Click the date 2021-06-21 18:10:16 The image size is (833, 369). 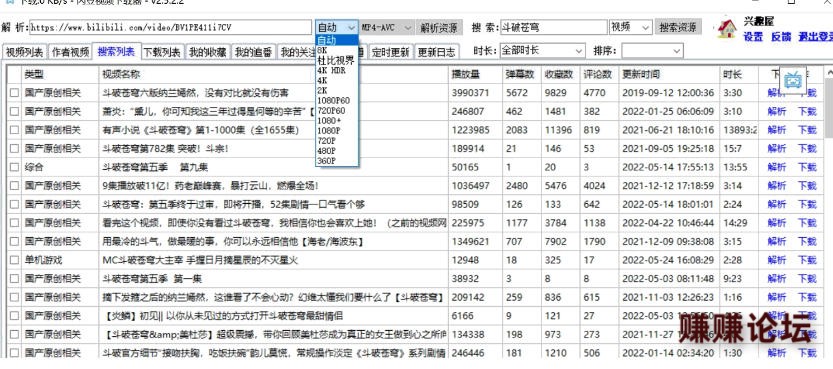click(x=668, y=130)
